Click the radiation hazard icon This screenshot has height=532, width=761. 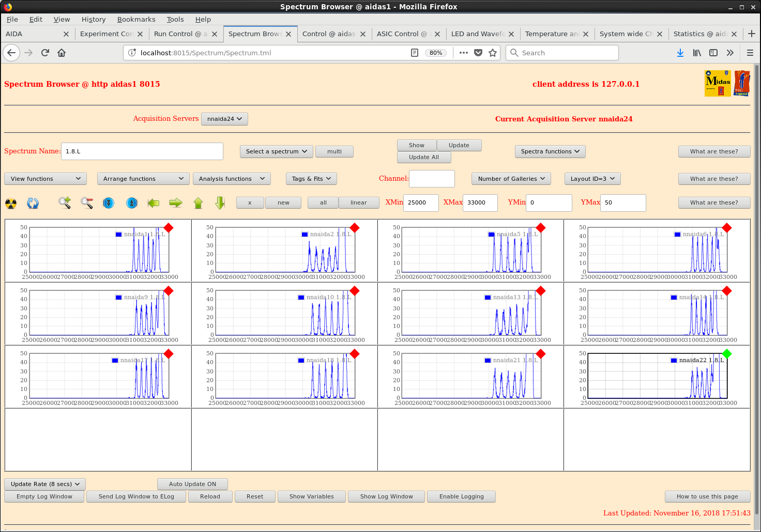coord(11,204)
